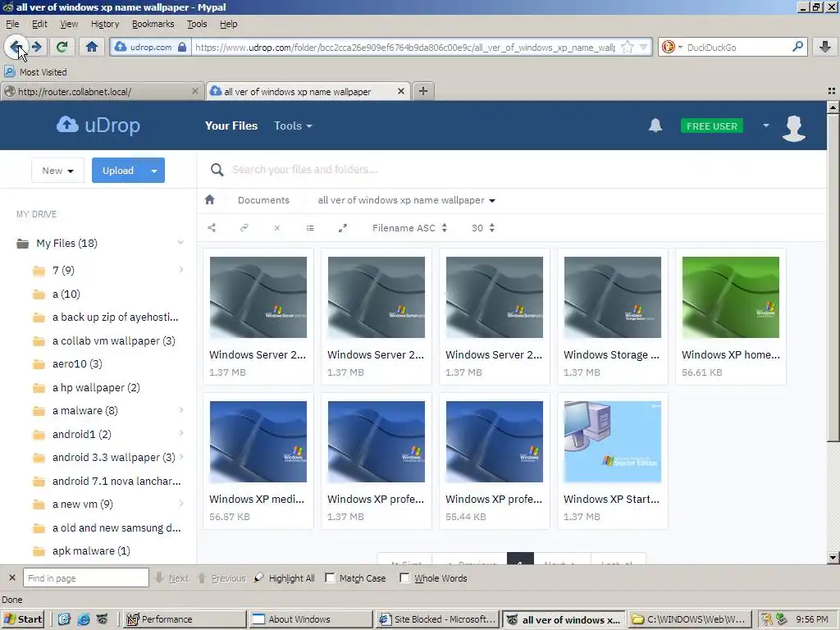Click the link icon in the file toolbar

244,228
